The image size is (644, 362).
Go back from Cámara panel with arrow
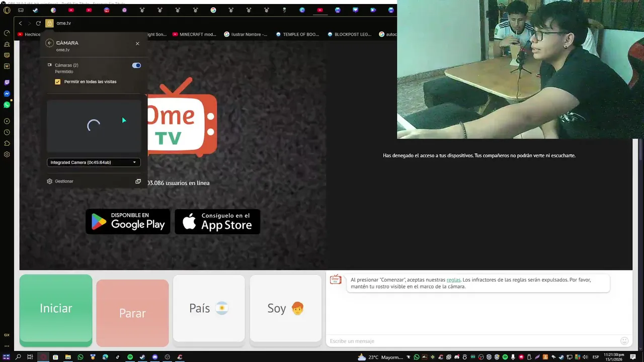click(49, 43)
